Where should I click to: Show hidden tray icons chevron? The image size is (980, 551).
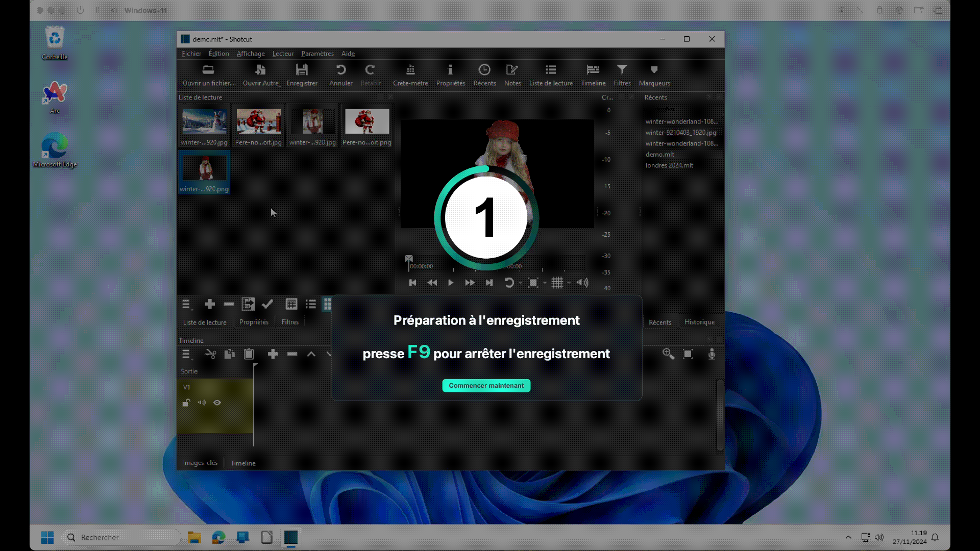coord(848,537)
